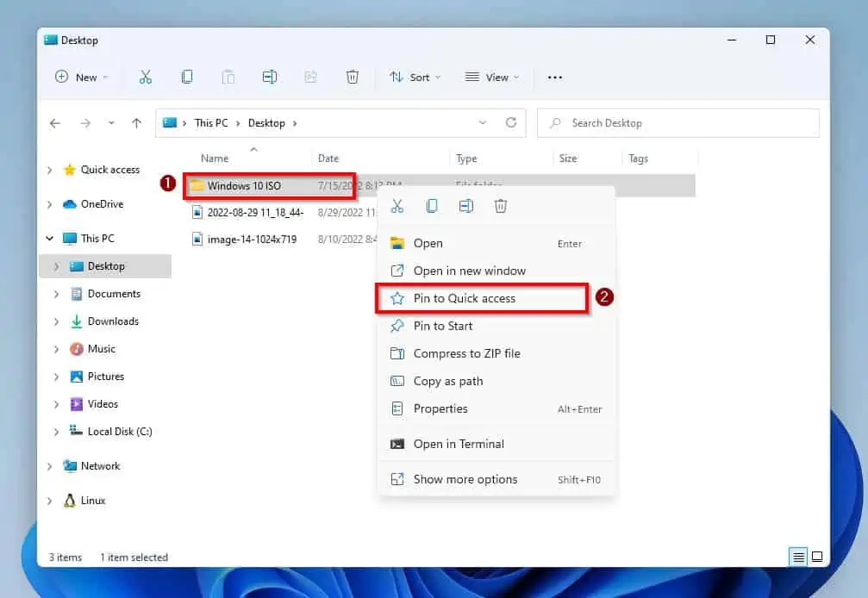Open Pictures in the navigation pane
This screenshot has width=868, height=598.
coord(97,377)
